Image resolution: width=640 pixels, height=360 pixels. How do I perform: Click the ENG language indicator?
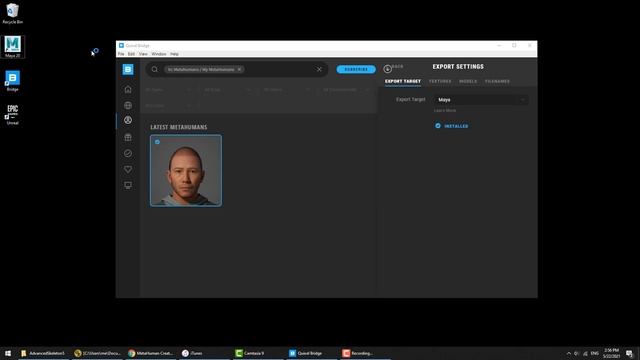click(595, 353)
